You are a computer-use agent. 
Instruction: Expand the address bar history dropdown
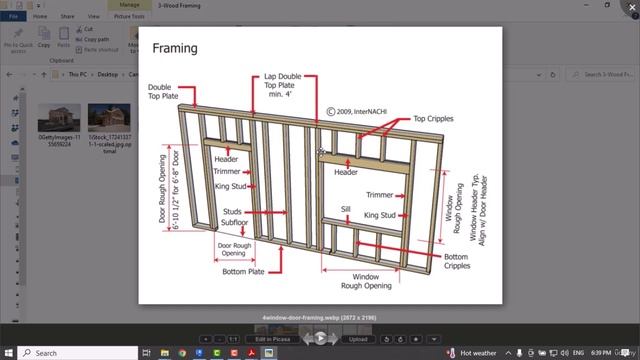(x=540, y=75)
